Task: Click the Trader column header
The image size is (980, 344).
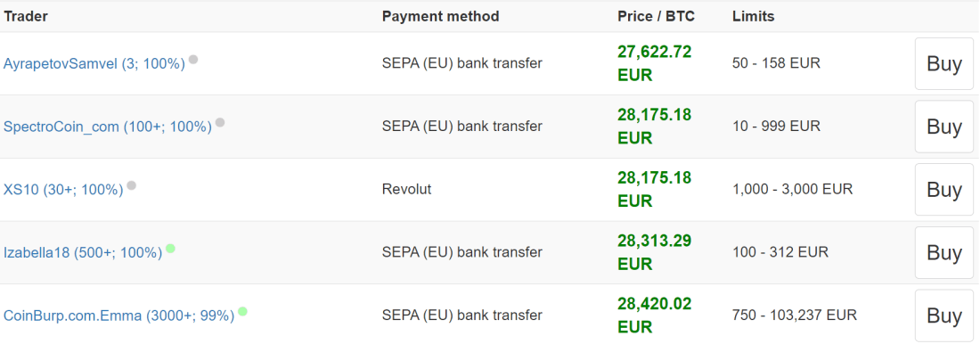Action: tap(26, 17)
